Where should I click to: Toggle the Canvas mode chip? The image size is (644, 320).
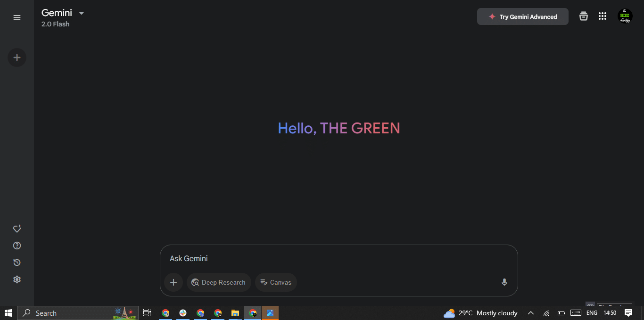coord(276,282)
